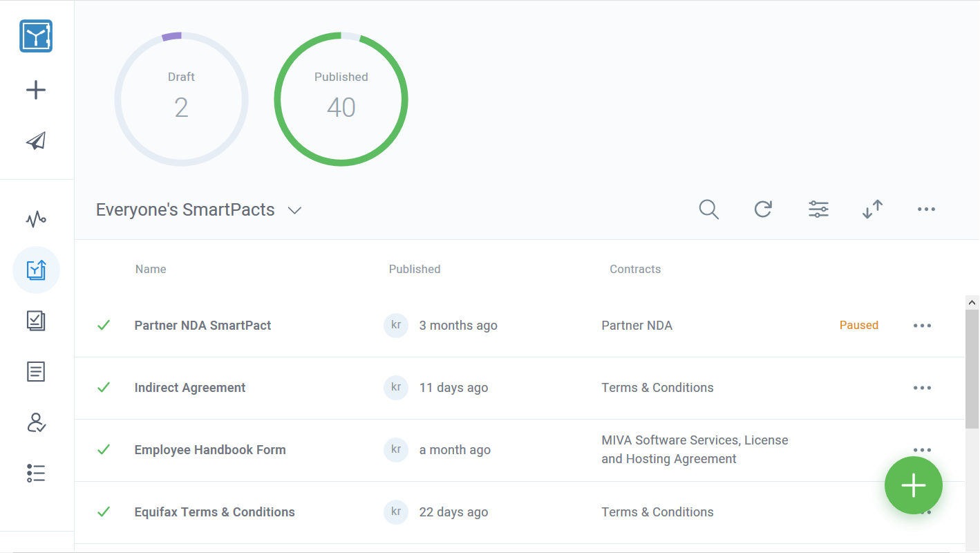
Task: Click the scrollbar up arrow
Action: click(972, 302)
